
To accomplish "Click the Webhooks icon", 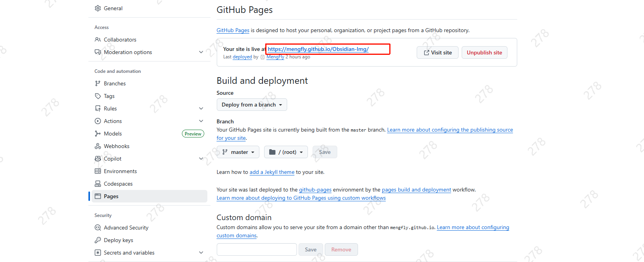I will tap(98, 146).
